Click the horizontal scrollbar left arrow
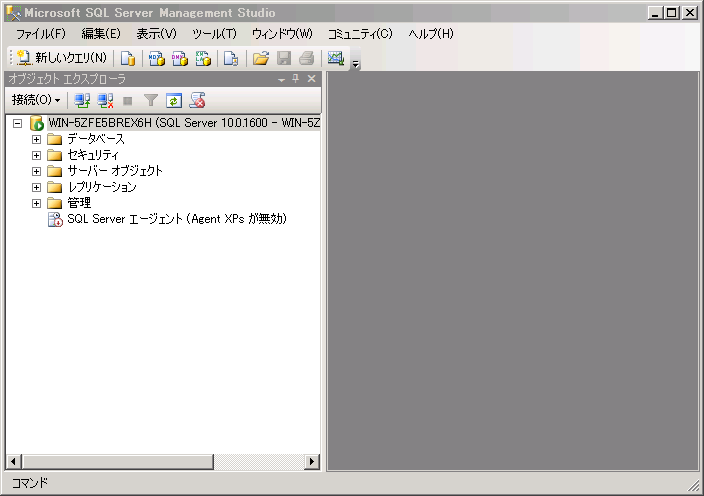This screenshot has height=496, width=704. click(x=13, y=462)
